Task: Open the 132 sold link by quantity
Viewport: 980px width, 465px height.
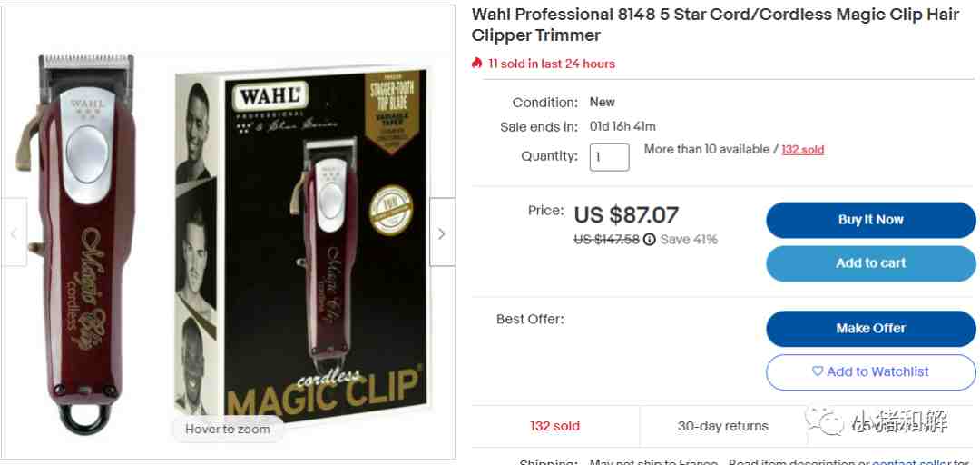Action: (802, 150)
